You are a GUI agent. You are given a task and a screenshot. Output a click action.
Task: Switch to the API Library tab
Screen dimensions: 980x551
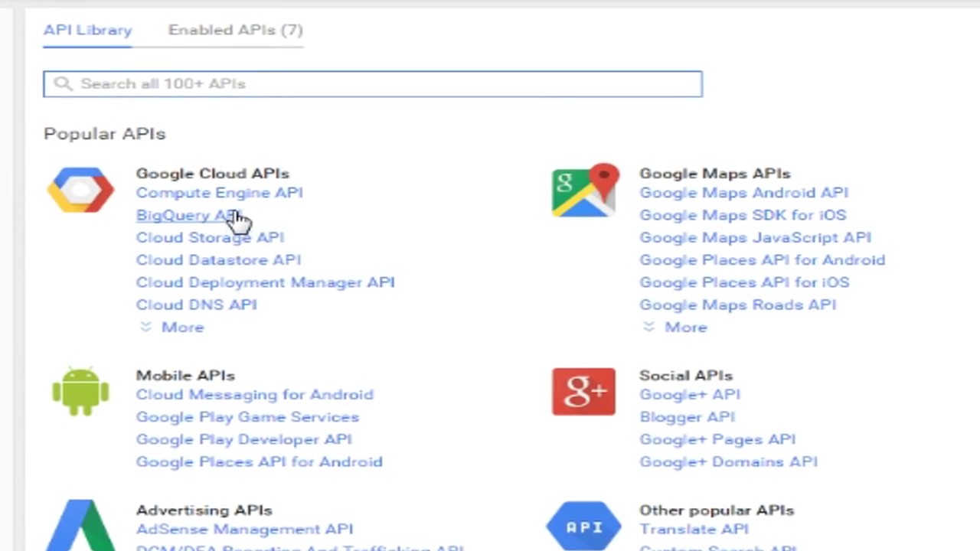[87, 30]
